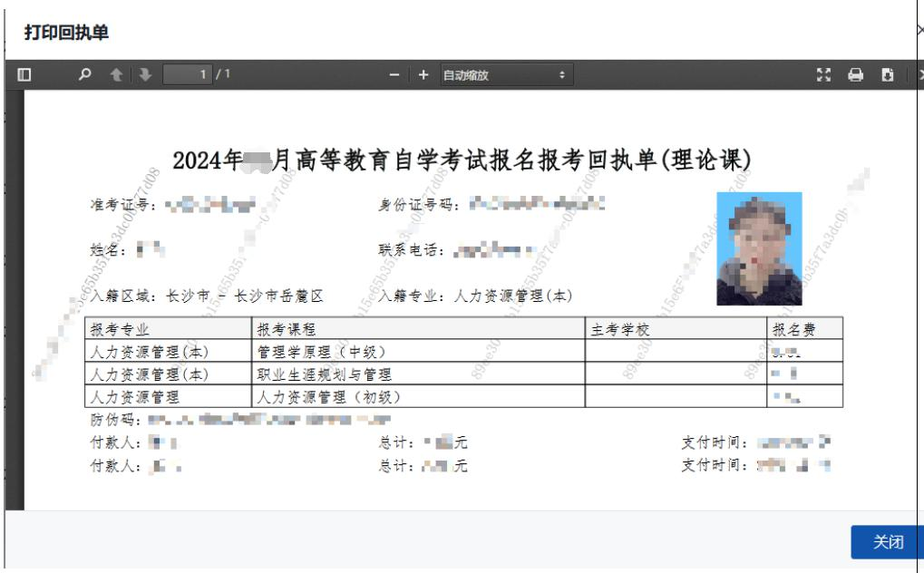Open the find-in-document search tool
924x573 pixels.
(x=85, y=75)
